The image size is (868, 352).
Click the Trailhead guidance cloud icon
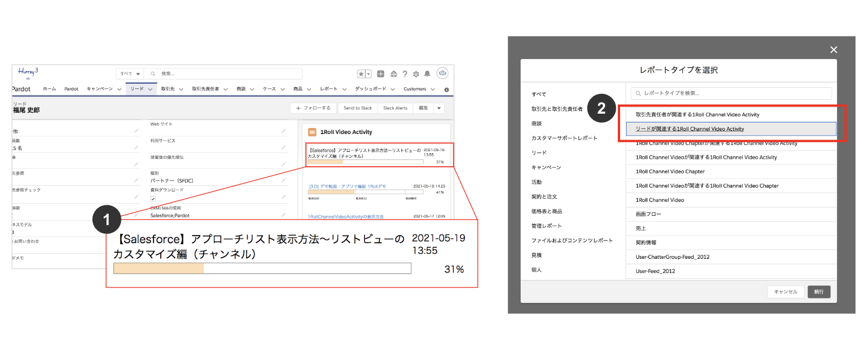(394, 74)
